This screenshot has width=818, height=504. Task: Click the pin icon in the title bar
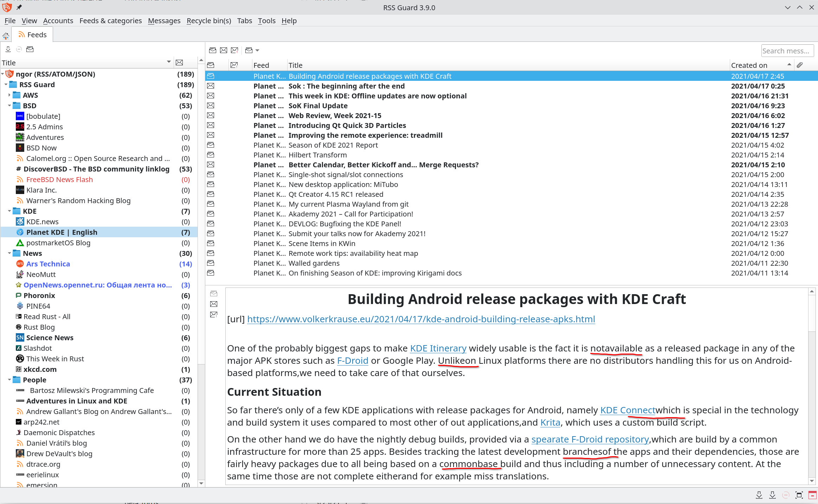pos(19,7)
